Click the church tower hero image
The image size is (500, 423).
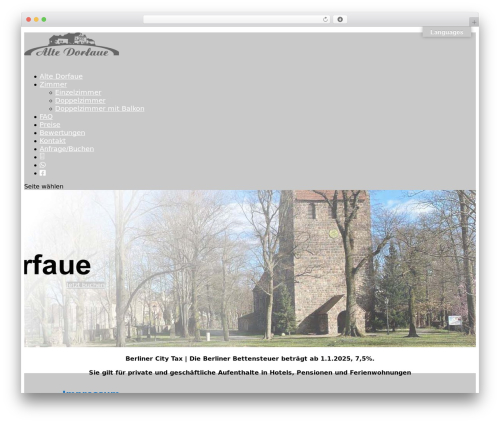coord(250,268)
